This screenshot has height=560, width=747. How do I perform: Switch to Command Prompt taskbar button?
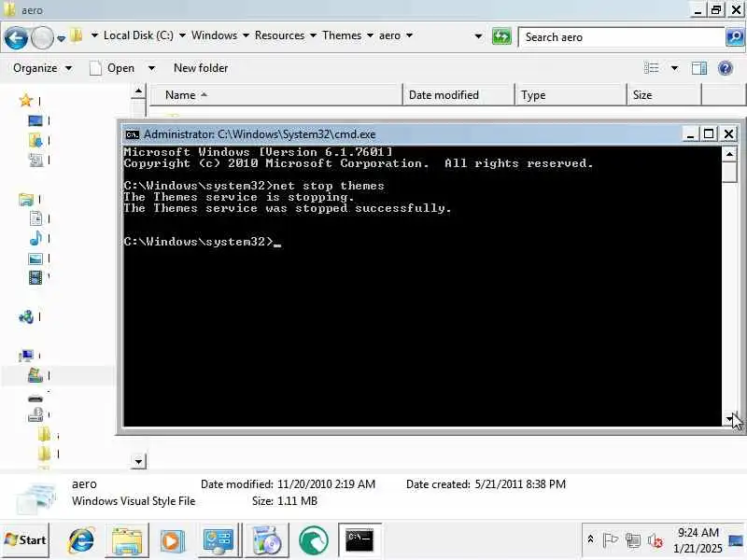tap(359, 540)
